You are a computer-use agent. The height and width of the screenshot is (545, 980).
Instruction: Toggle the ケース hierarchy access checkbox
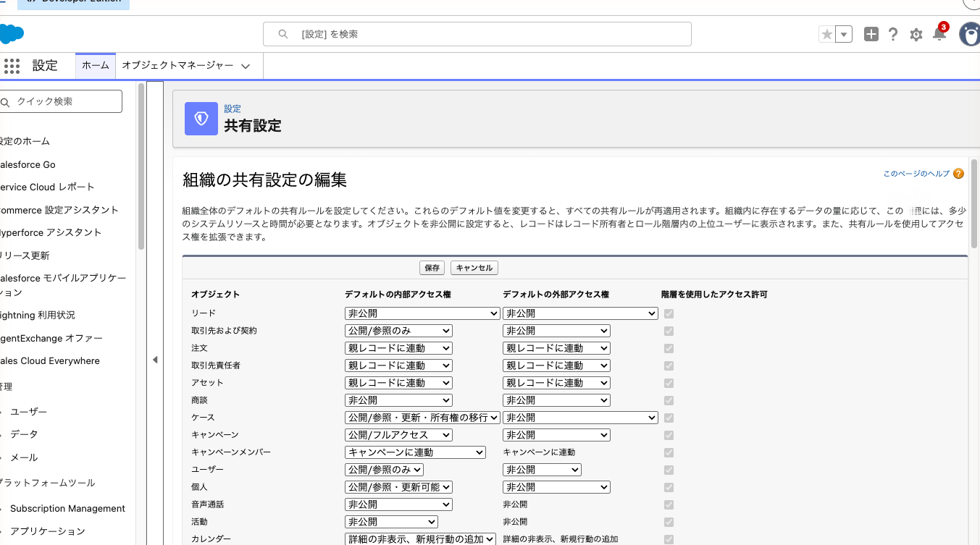[x=669, y=418]
